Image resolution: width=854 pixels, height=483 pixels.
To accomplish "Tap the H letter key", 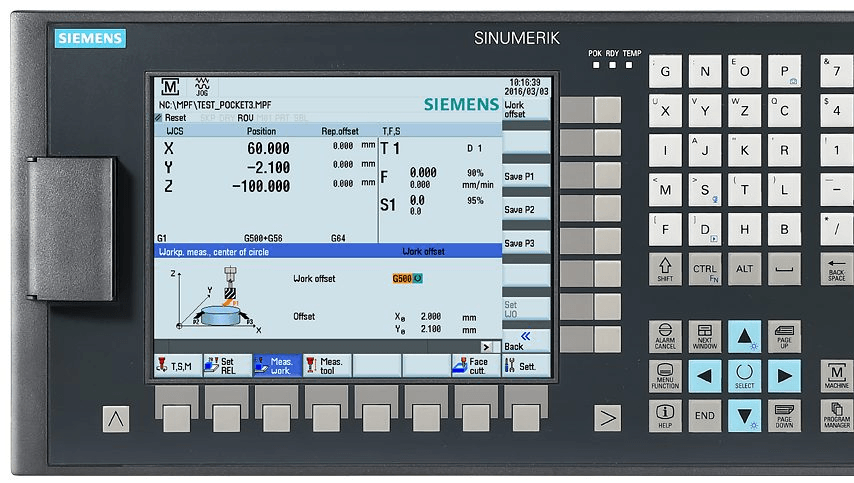I will point(745,229).
